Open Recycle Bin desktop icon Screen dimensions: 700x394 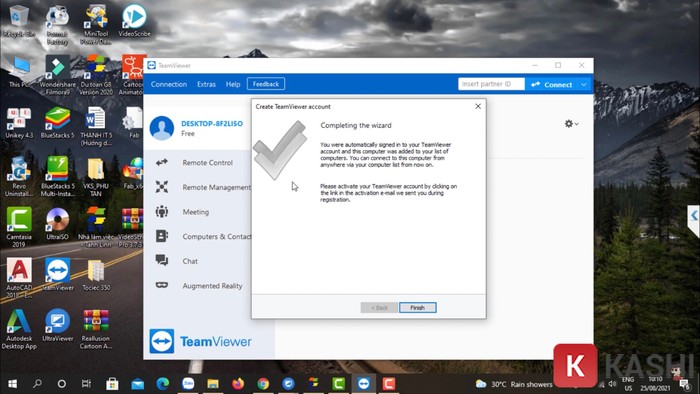(18, 21)
